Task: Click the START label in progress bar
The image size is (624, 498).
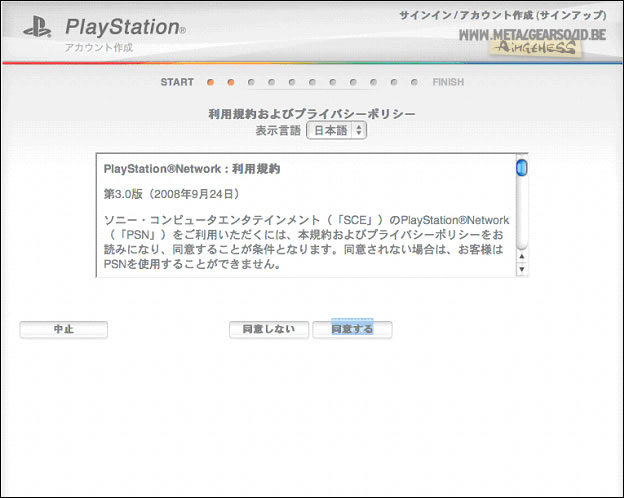Action: coord(177,82)
